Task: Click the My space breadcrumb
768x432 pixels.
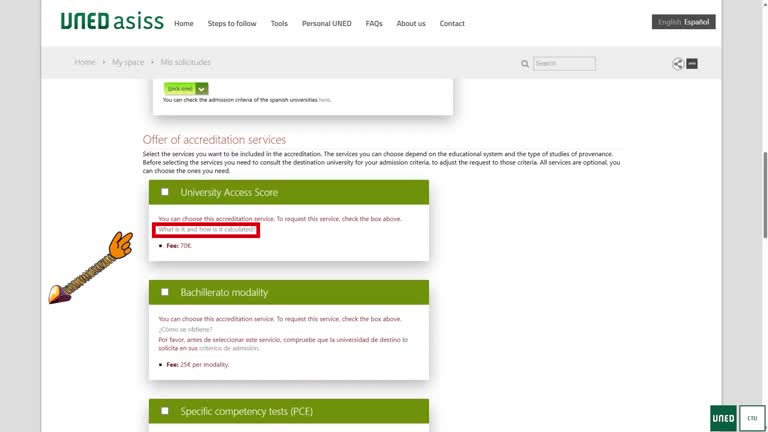Action: tap(128, 62)
